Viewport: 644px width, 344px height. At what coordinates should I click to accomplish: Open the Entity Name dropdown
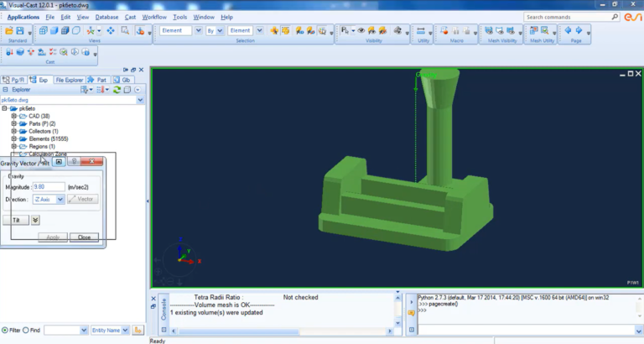125,330
